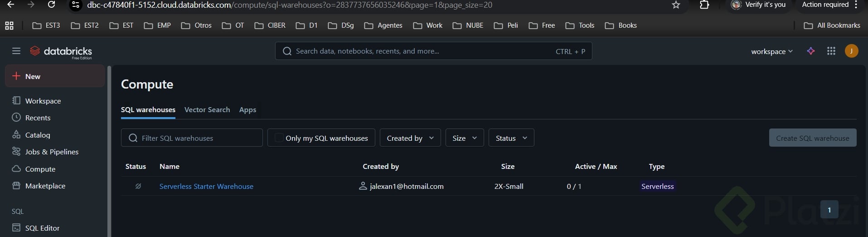The height and width of the screenshot is (237, 868).
Task: Switch to the Apps tab
Action: [x=247, y=110]
